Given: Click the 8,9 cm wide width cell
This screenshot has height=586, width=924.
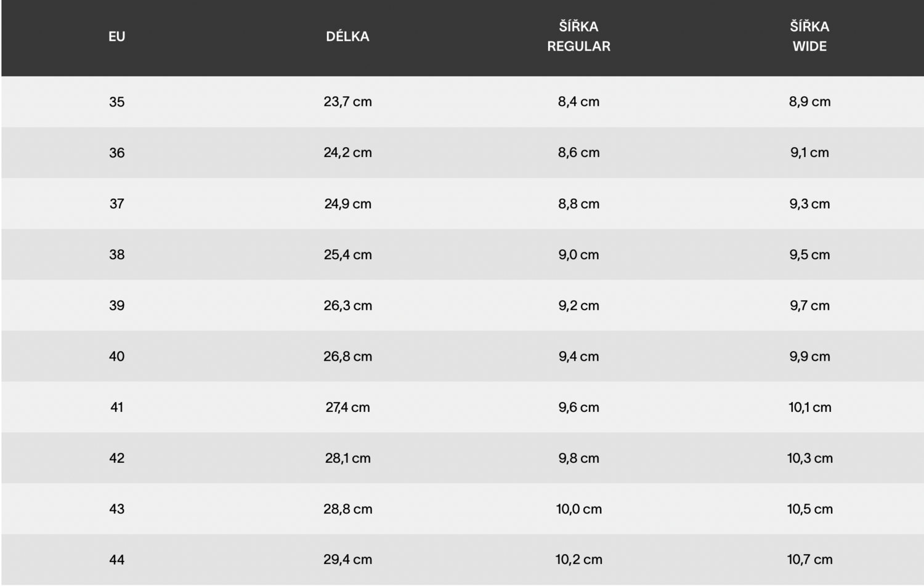Looking at the screenshot, I should [x=809, y=102].
